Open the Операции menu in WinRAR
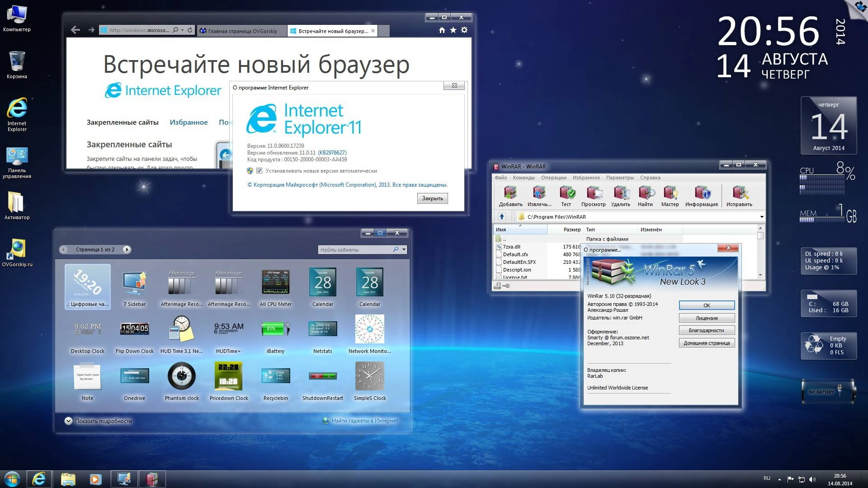The height and width of the screenshot is (488, 868). click(x=553, y=178)
